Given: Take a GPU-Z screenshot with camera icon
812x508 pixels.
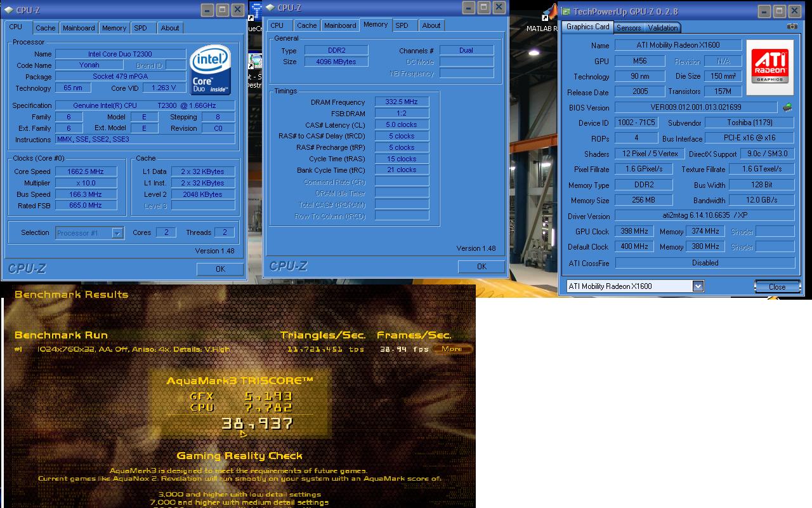Looking at the screenshot, I should (x=792, y=27).
